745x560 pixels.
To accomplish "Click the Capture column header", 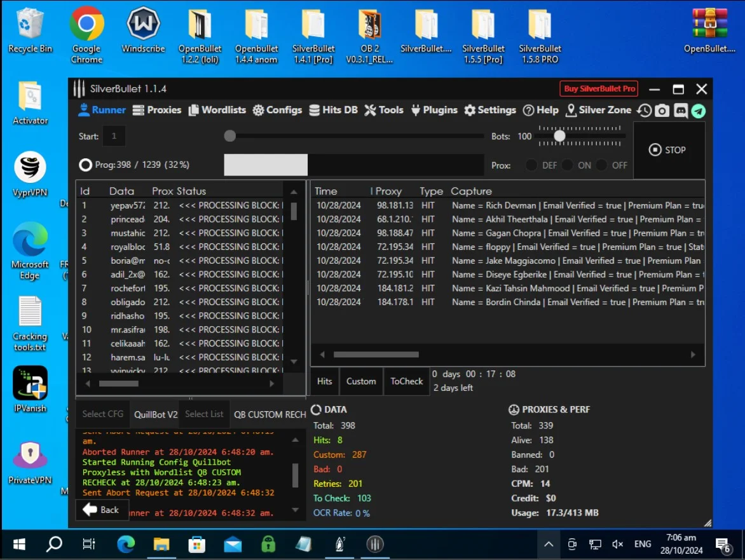I will click(x=471, y=191).
